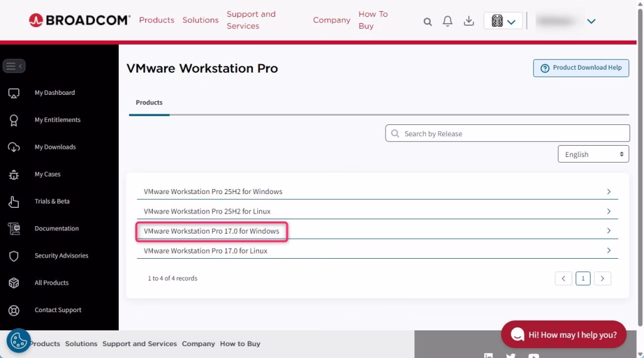Open the language dropdown showing English
644x358 pixels.
pyautogui.click(x=593, y=154)
